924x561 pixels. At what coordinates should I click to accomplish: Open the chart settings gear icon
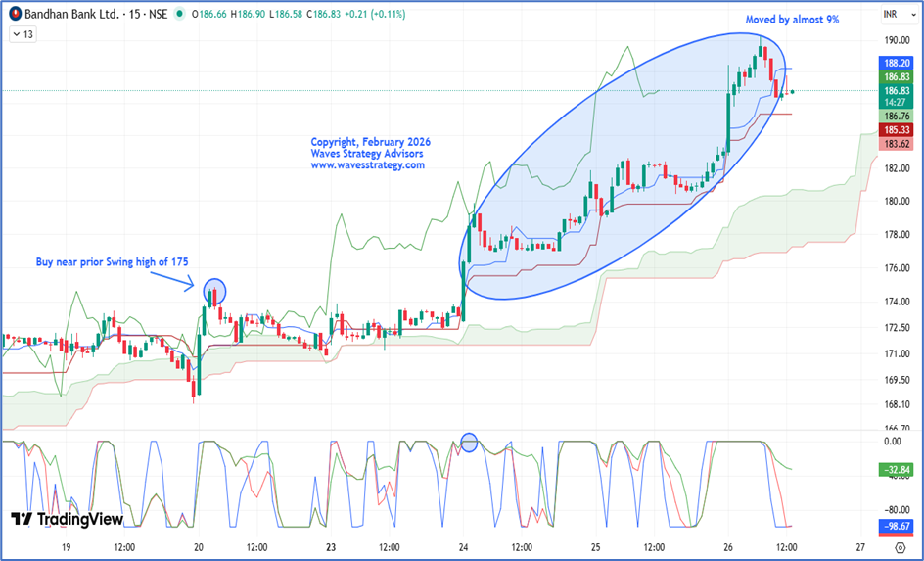900,547
